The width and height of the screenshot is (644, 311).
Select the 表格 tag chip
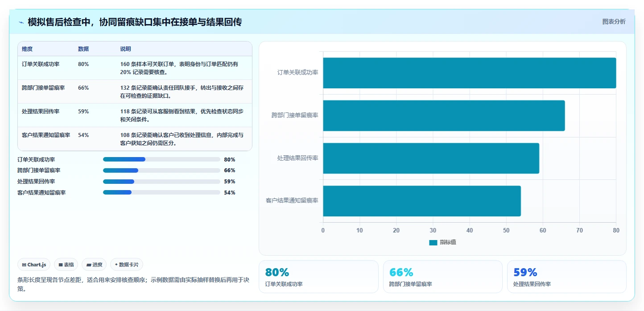click(66, 265)
